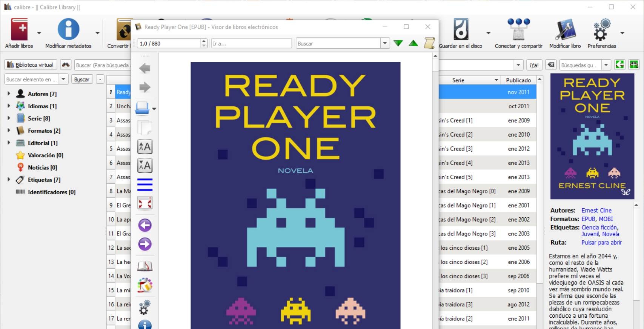This screenshot has height=329, width=644.
Task: Open the MOBI format link
Action: 606,219
